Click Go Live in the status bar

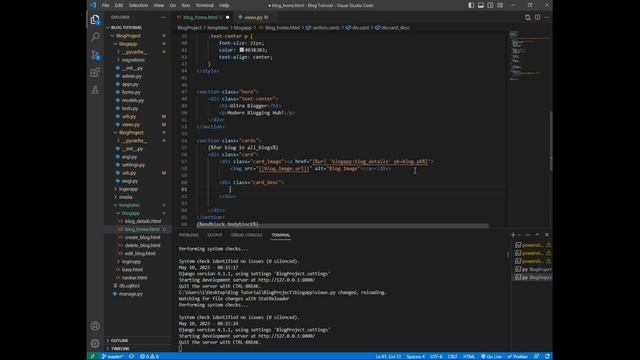click(491, 356)
